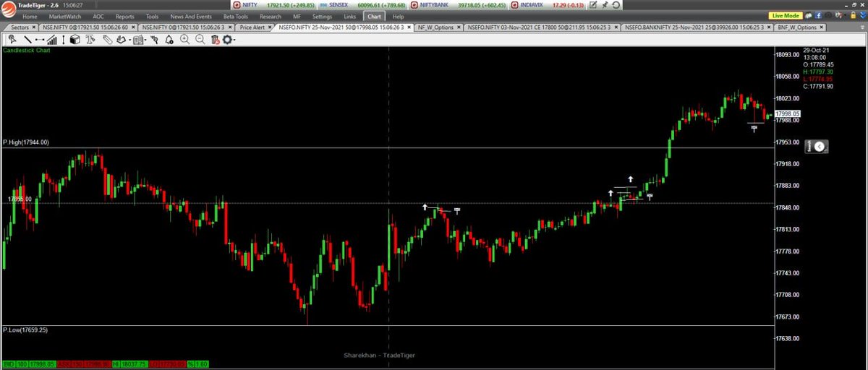Click the P.High(17944.00) line label
This screenshot has height=370, width=868.
(x=26, y=142)
